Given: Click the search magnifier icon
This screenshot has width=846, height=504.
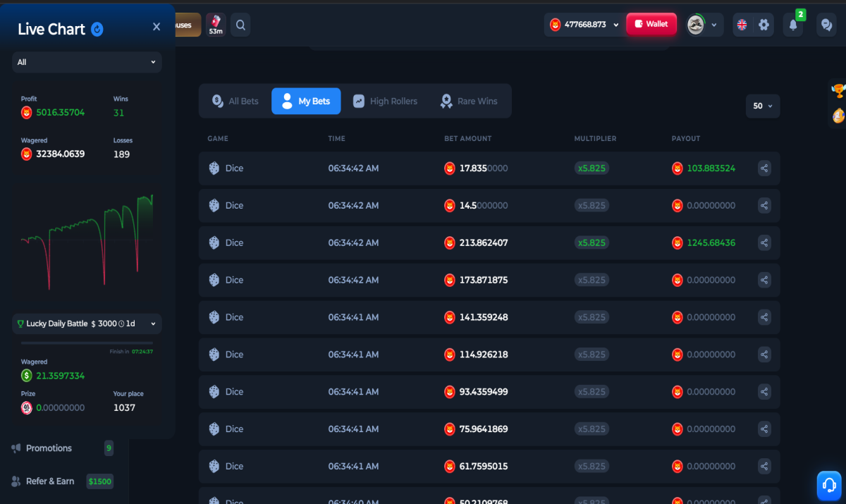Looking at the screenshot, I should 240,25.
